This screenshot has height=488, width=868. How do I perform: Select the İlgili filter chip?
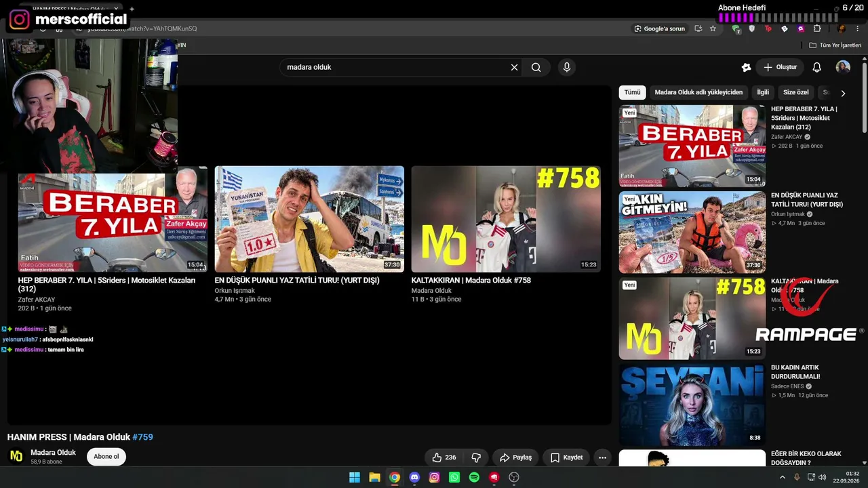coord(763,92)
